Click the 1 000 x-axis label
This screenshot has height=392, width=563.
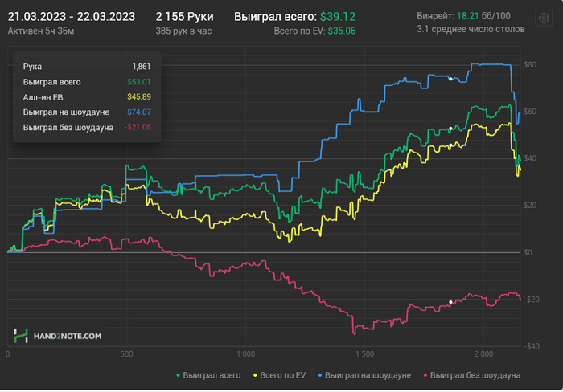tap(245, 354)
